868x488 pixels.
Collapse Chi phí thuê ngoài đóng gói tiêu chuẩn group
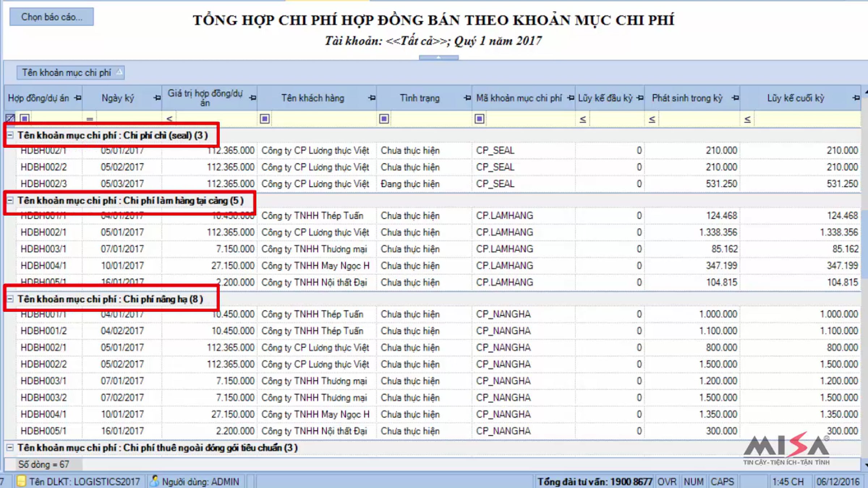(10, 448)
